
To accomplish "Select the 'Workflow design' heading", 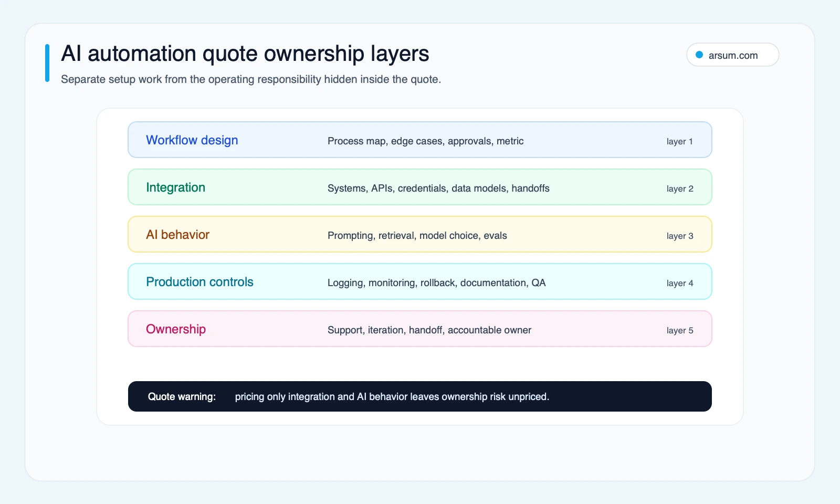I will coord(192,140).
